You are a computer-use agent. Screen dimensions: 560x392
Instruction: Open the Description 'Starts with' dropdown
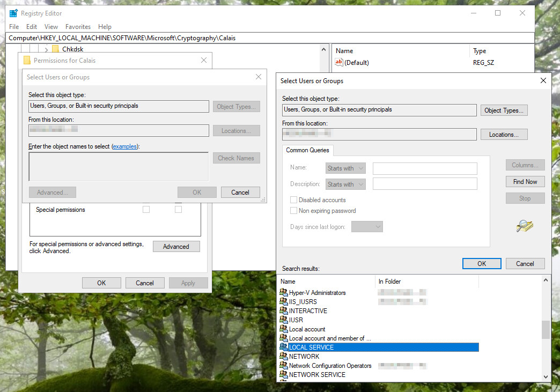pyautogui.click(x=346, y=184)
